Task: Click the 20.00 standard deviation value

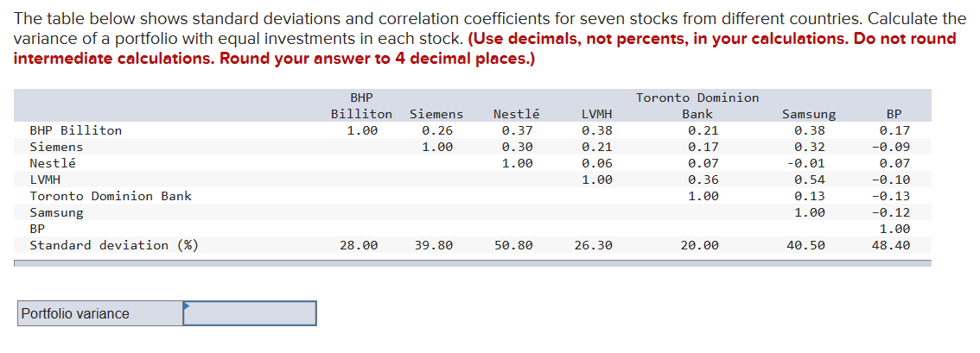Action: tap(699, 245)
